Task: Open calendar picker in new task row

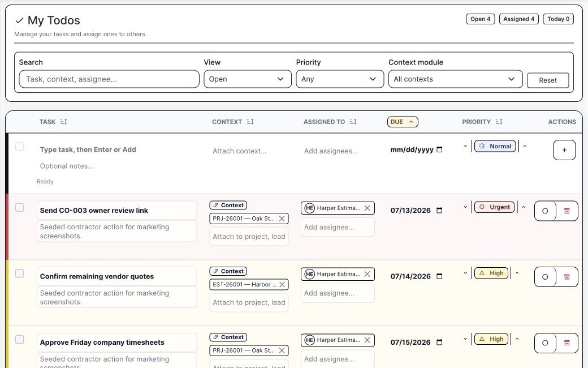Action: click(439, 149)
